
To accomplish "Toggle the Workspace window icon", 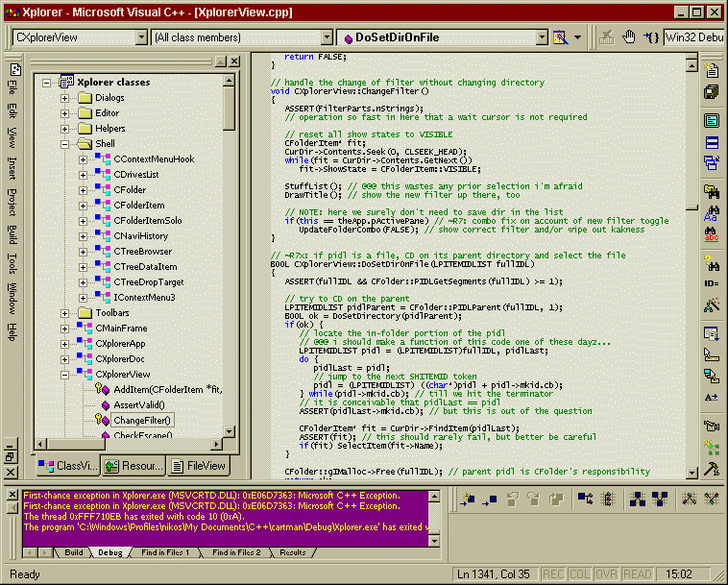I will tap(712, 121).
